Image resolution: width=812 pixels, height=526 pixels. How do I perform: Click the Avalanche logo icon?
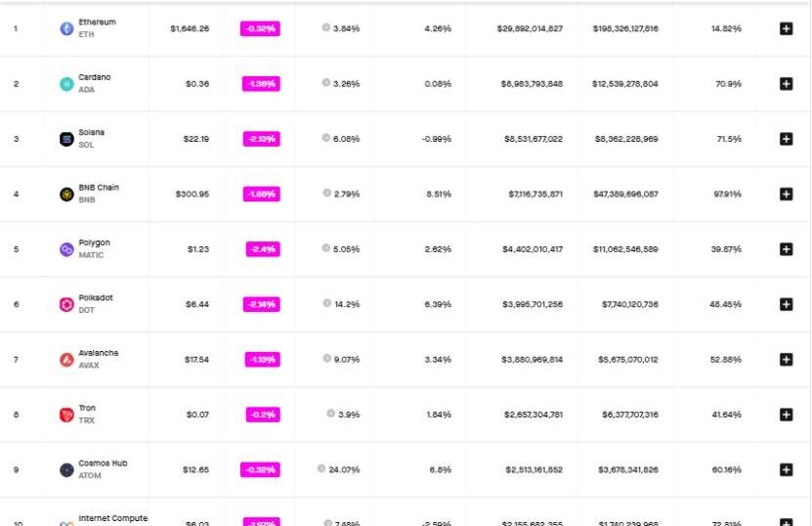[x=66, y=360]
